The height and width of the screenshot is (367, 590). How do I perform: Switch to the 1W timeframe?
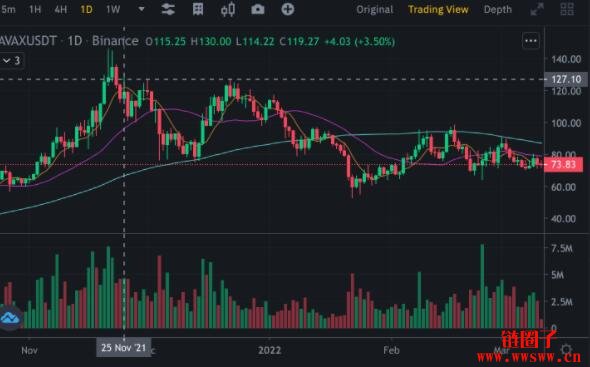click(x=113, y=9)
